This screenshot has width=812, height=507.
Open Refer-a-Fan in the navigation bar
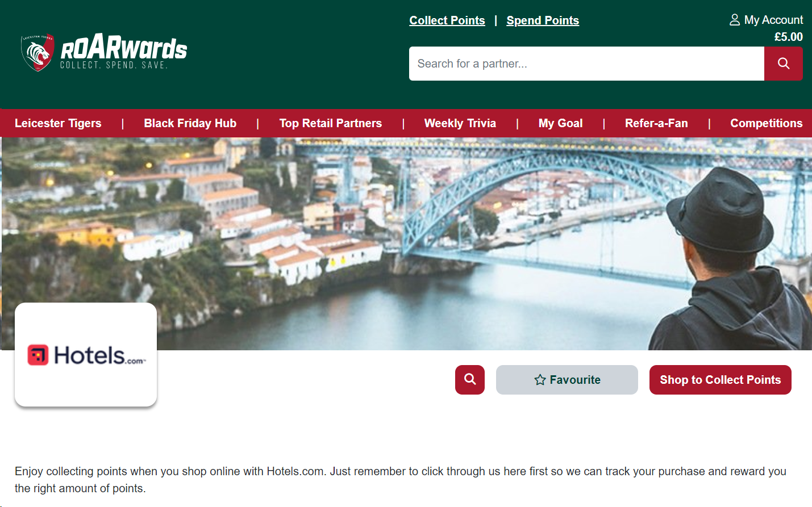(656, 123)
